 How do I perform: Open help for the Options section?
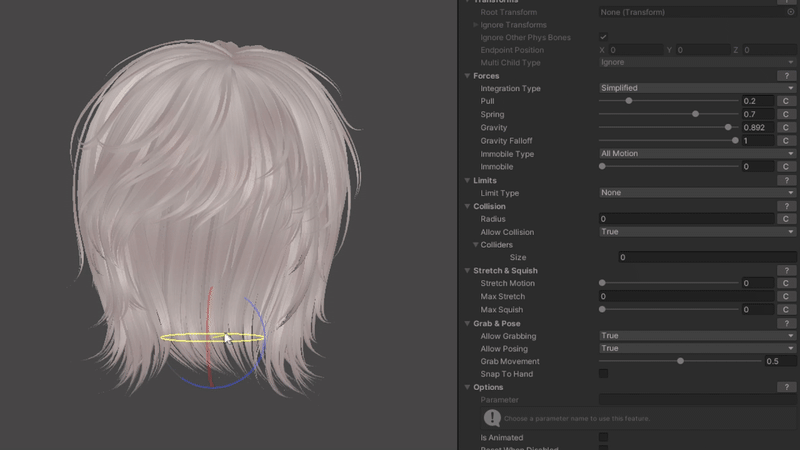click(x=786, y=387)
